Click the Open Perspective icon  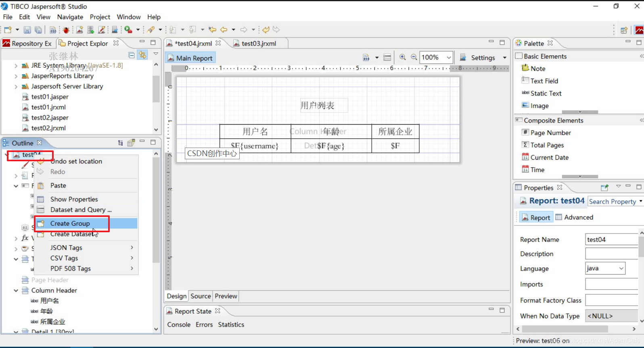coord(624,30)
